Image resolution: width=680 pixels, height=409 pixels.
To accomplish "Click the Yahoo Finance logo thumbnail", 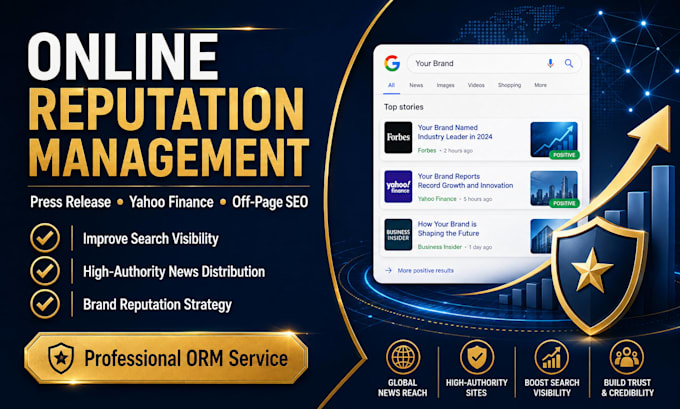I will [x=398, y=187].
